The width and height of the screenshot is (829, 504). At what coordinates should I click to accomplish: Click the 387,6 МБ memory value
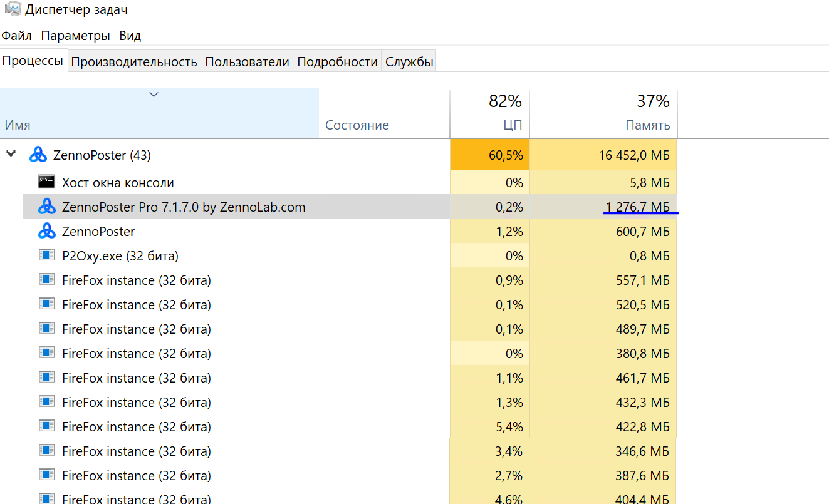(x=643, y=476)
